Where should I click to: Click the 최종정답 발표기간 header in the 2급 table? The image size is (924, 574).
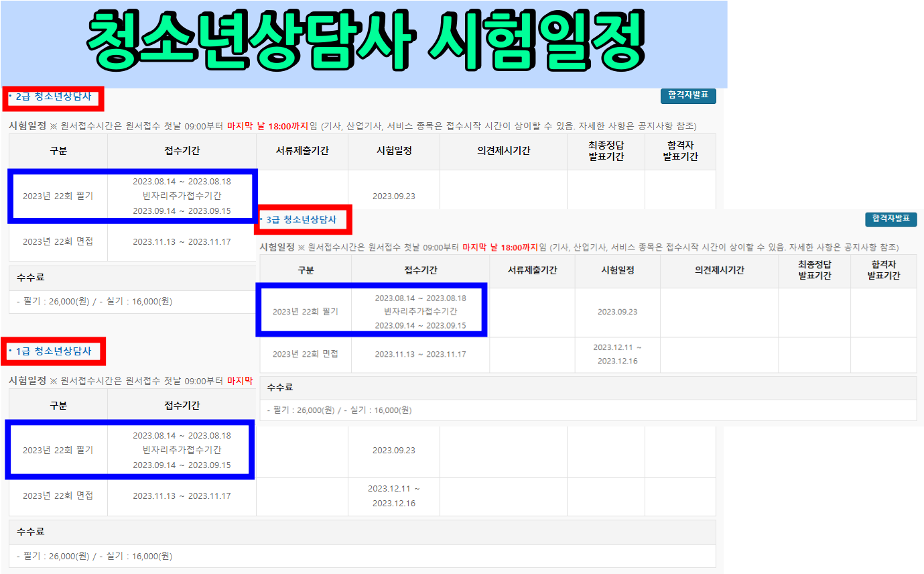606,151
